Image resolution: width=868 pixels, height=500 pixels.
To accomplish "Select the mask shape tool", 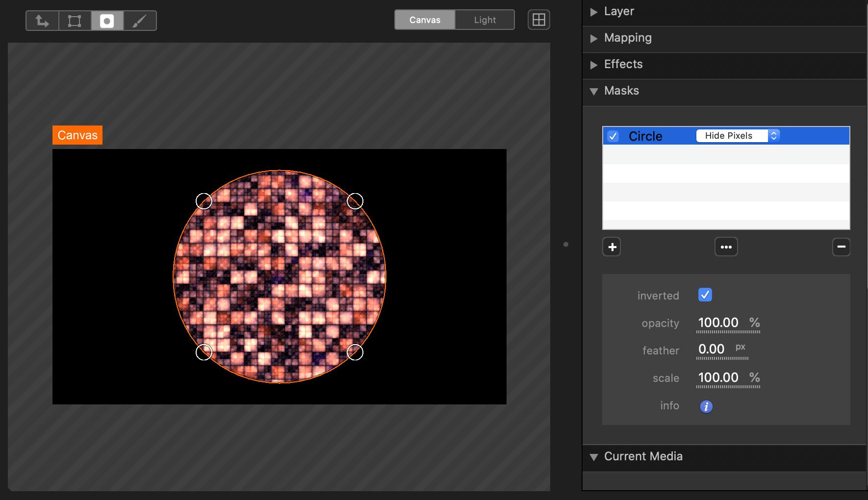I will (x=107, y=21).
